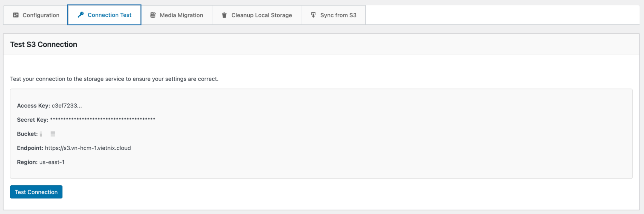Click the Configuration tab's sliders icon

coord(16,15)
